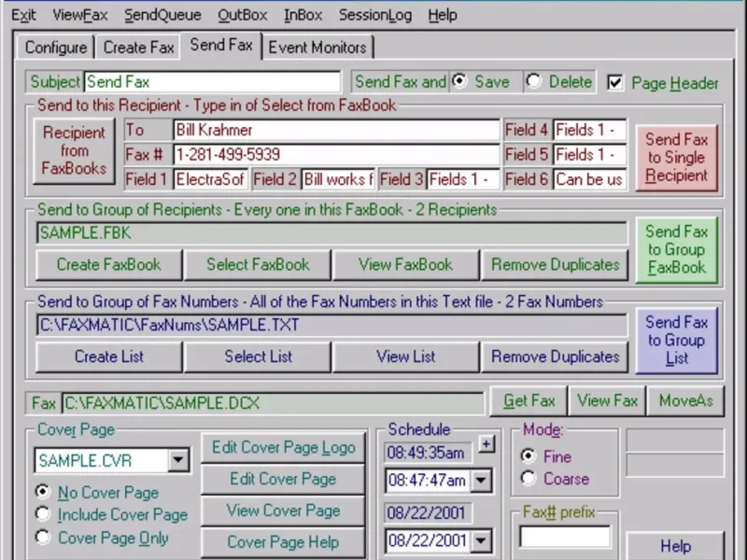Click the Cover Page Help button
Screen dimensions: 747x560
tap(284, 542)
